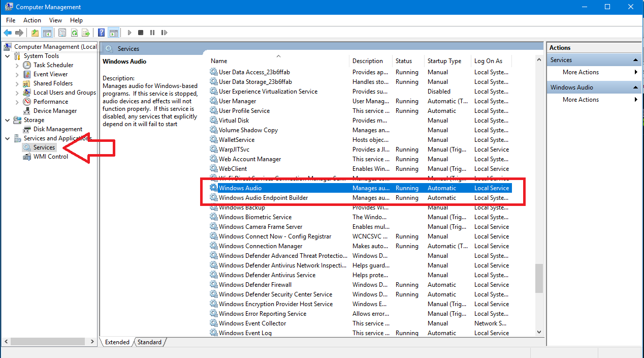
Task: Click the scroll down arrow of services list
Action: 539,332
